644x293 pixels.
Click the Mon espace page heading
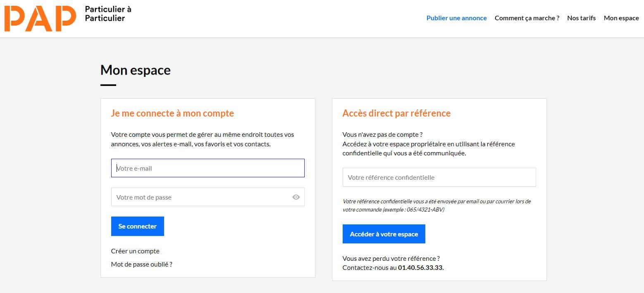pyautogui.click(x=135, y=70)
